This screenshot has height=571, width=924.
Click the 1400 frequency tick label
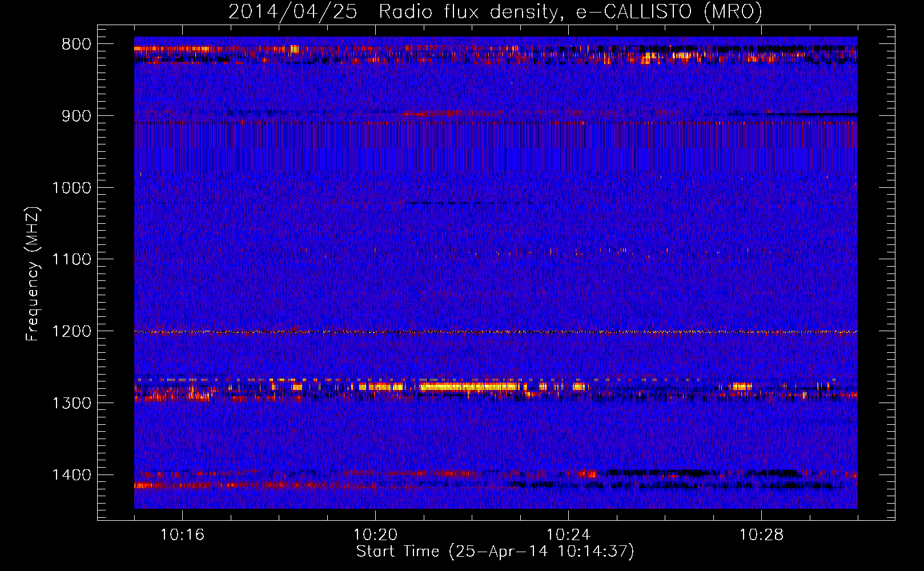[71, 475]
